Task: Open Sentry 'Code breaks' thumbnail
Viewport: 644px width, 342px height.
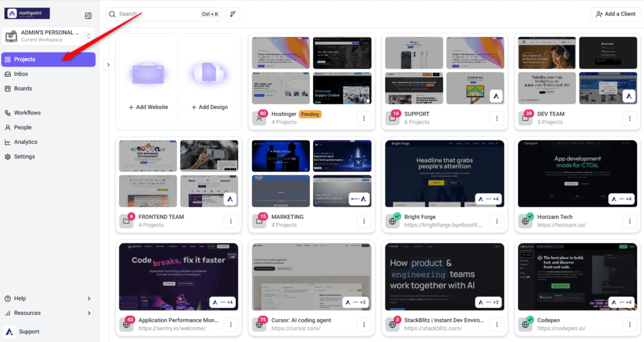Action: (x=179, y=277)
